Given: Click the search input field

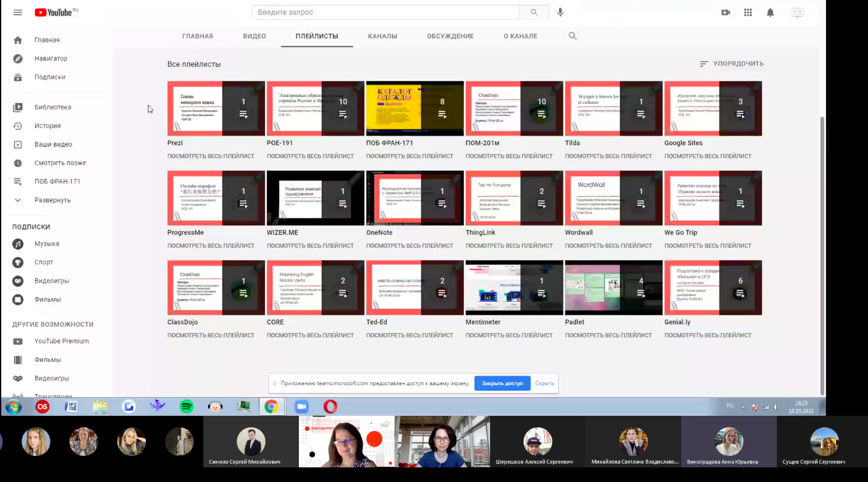Looking at the screenshot, I should click(x=385, y=12).
